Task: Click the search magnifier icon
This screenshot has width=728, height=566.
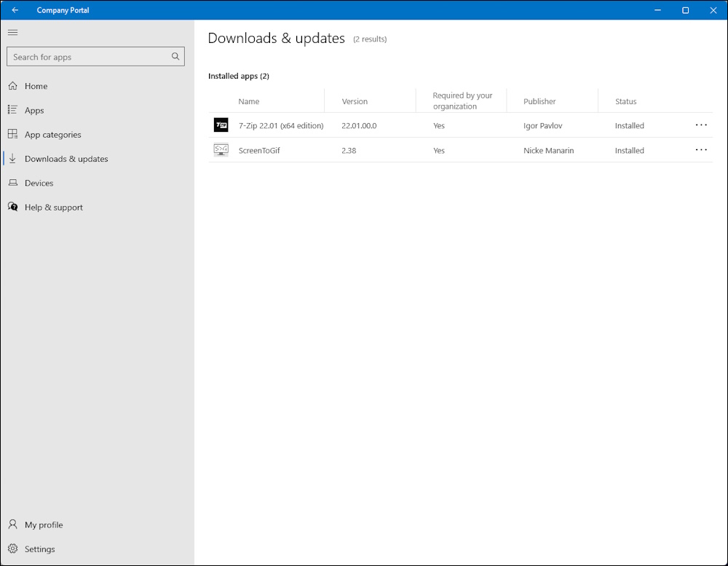Action: point(175,56)
